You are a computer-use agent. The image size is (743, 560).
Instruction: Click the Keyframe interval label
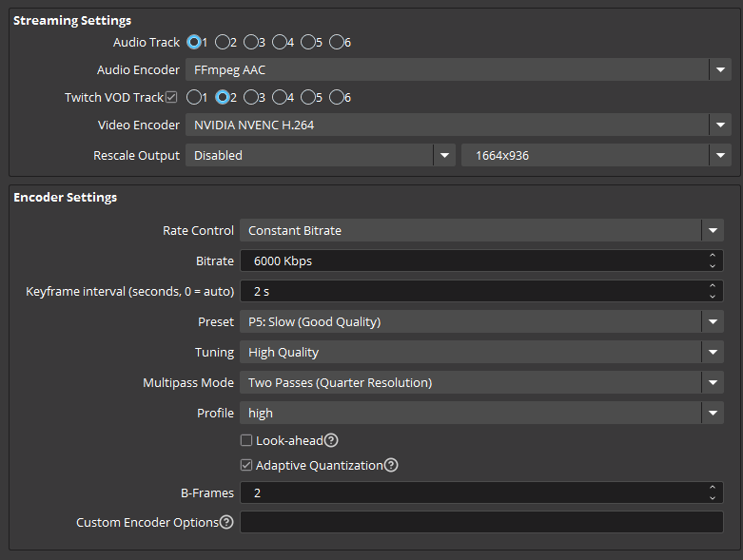(129, 291)
